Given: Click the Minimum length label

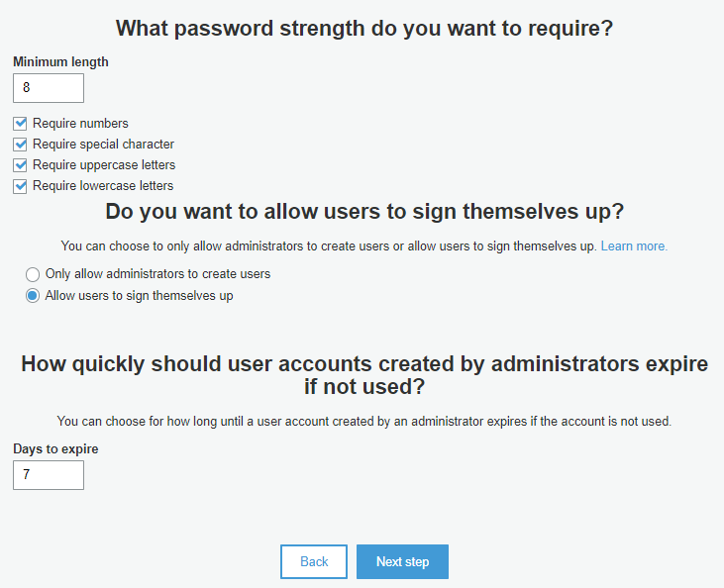Looking at the screenshot, I should (60, 62).
